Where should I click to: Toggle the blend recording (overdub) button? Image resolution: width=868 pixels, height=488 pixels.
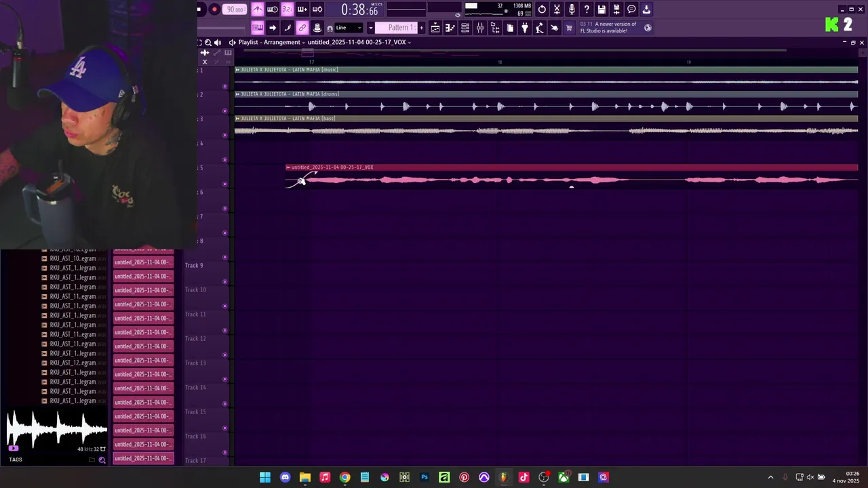302,9
